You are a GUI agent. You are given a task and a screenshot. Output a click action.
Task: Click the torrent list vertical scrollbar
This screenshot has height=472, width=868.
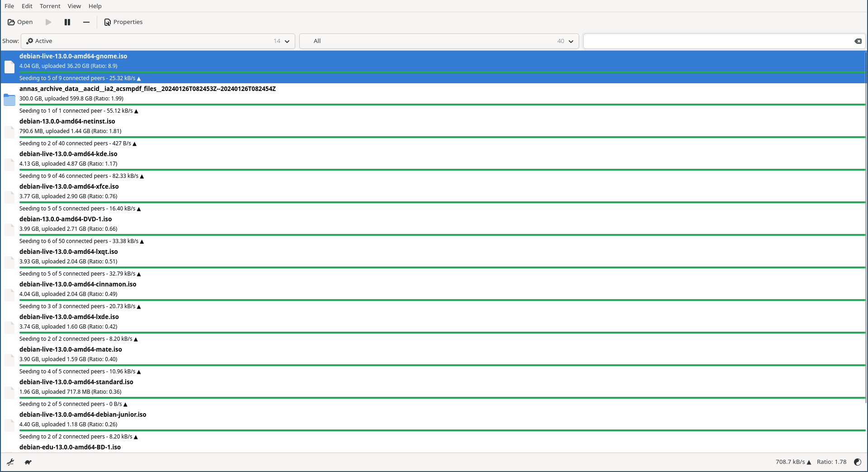pos(866,226)
